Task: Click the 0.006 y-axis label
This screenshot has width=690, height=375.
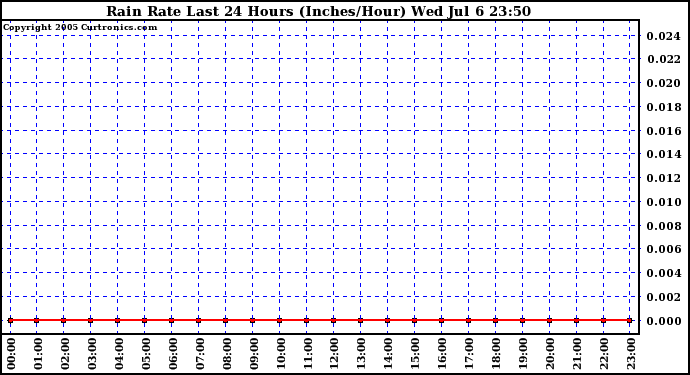Action: click(663, 249)
